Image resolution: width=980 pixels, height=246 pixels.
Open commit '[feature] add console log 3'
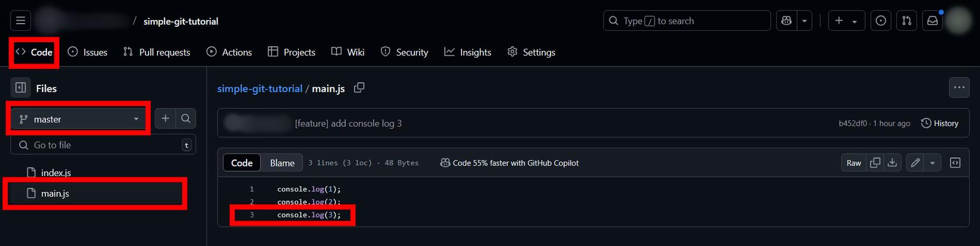pos(348,123)
